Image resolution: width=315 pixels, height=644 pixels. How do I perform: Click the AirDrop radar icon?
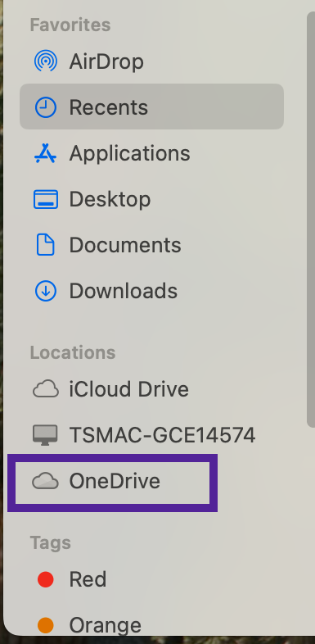(x=46, y=61)
